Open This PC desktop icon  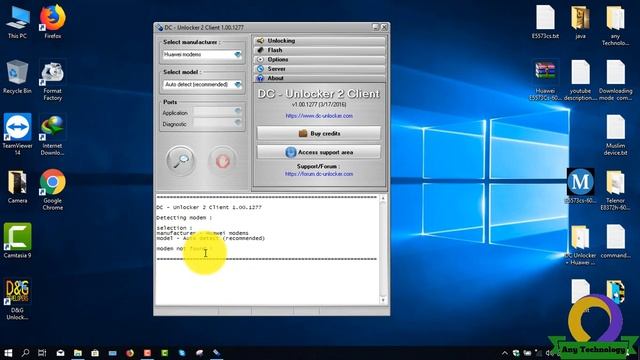pyautogui.click(x=17, y=22)
